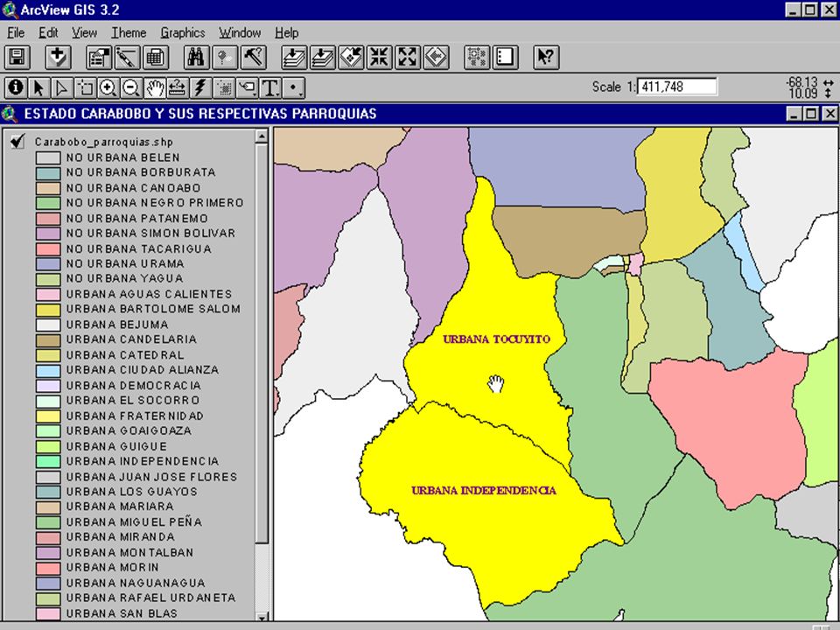Screen dimensions: 840x630
Task: Click the URBANA BARTOLOME SALOM color swatch
Action: pos(47,309)
